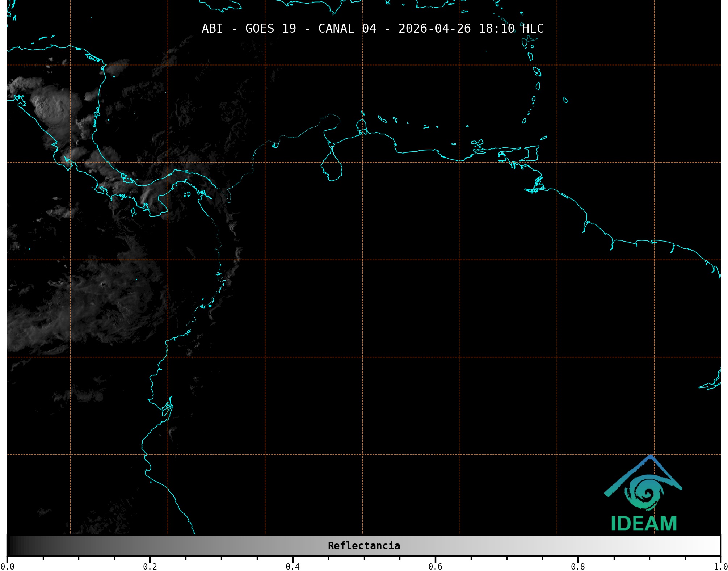Click the green IDEAM logo text
This screenshot has width=728, height=571.
pos(644,524)
